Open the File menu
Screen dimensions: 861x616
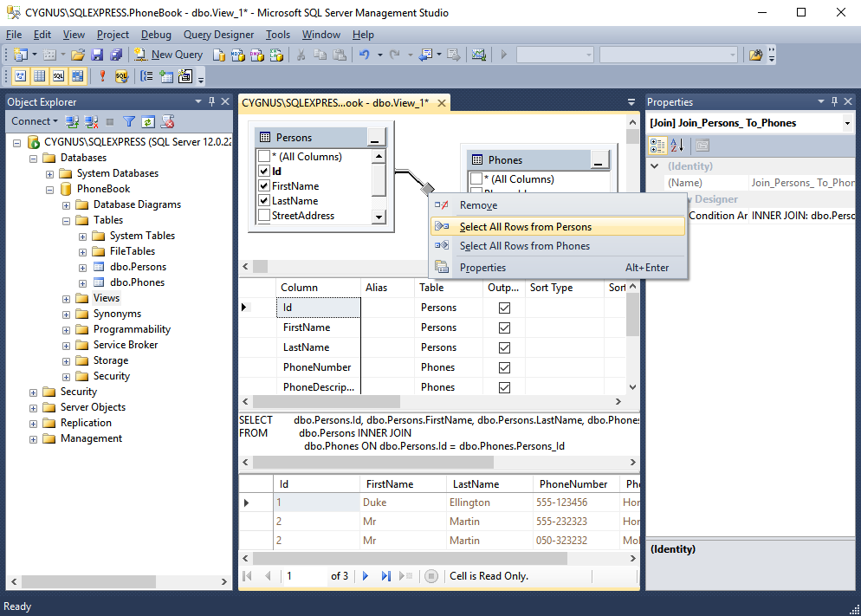[14, 35]
